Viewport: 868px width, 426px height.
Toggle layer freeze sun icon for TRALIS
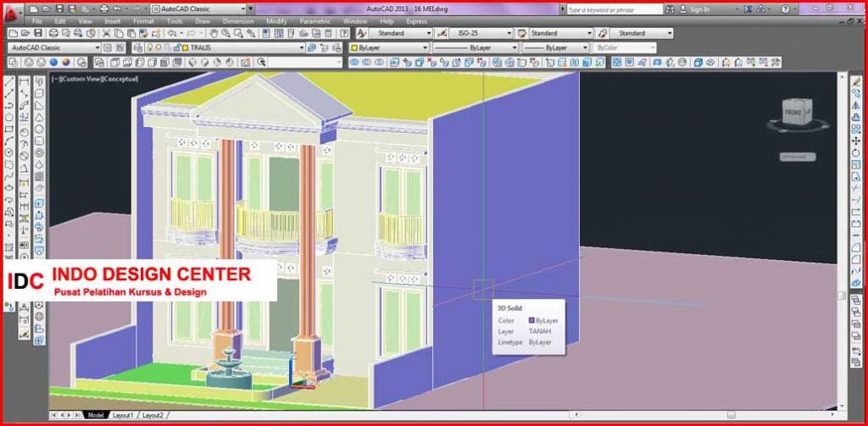click(159, 48)
